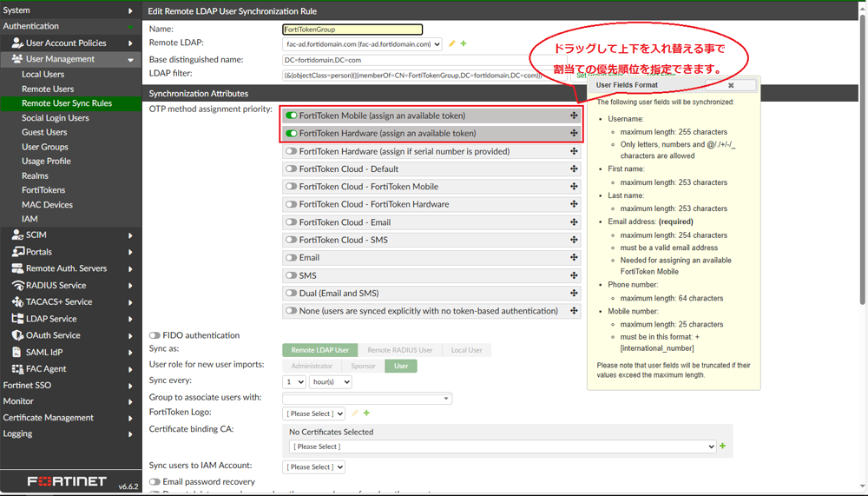
Task: Close the User Fields Format popup
Action: (x=731, y=85)
